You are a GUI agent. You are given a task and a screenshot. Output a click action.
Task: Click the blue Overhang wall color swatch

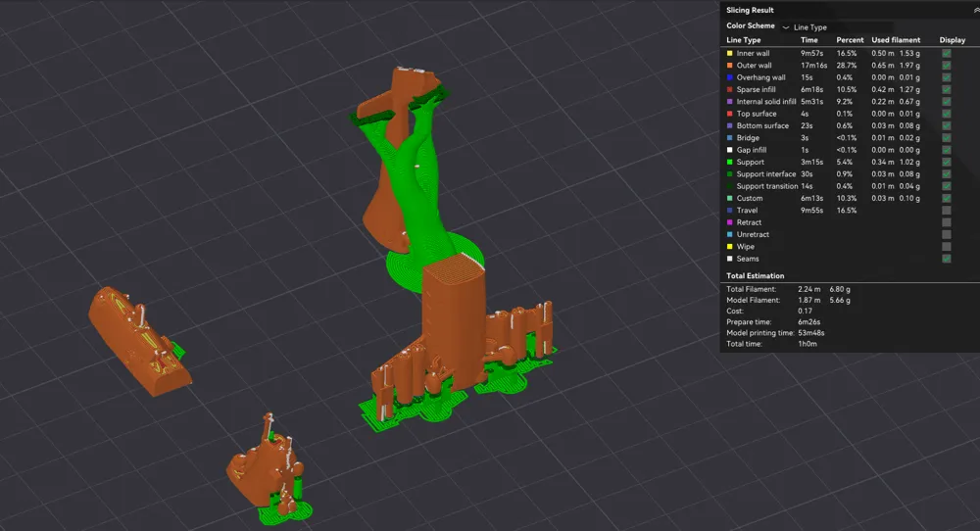(x=729, y=77)
